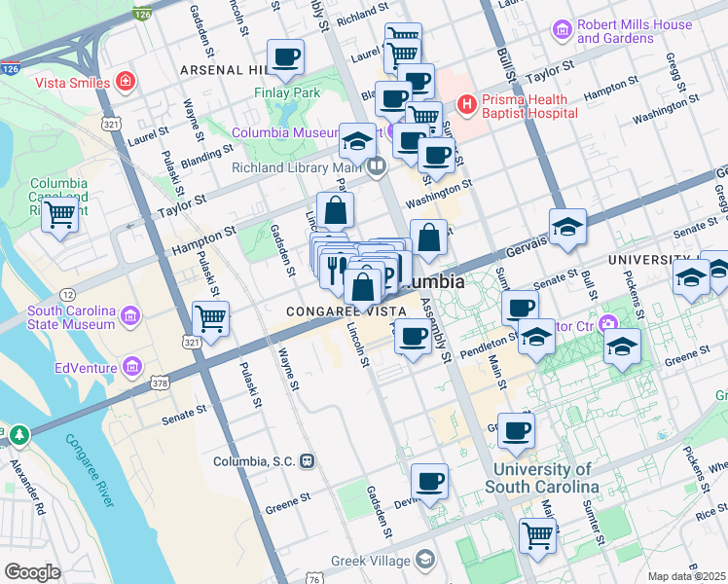Open the Columbia, S.C. train station icon
728x584 pixels.
[x=308, y=460]
